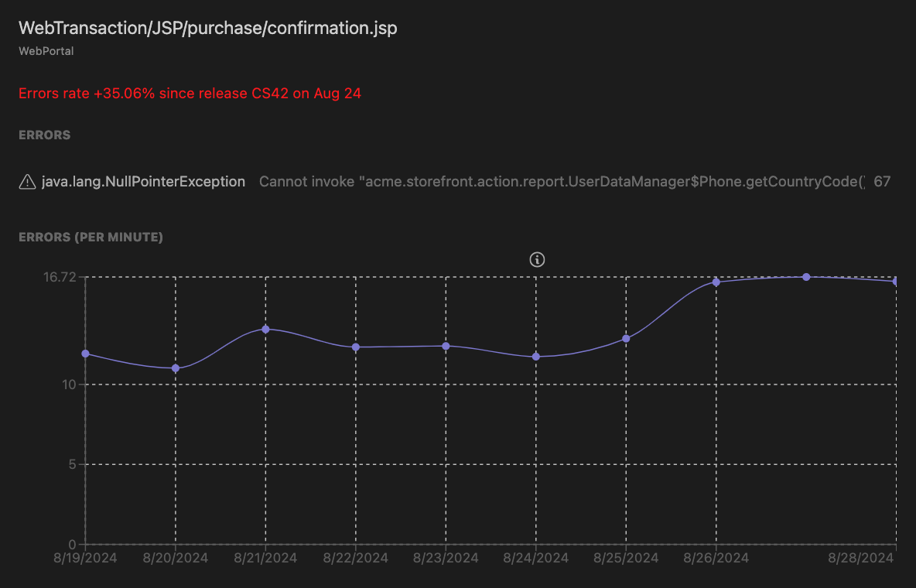This screenshot has width=916, height=588.
Task: Click the data point at 8/23/2024
Action: [446, 346]
